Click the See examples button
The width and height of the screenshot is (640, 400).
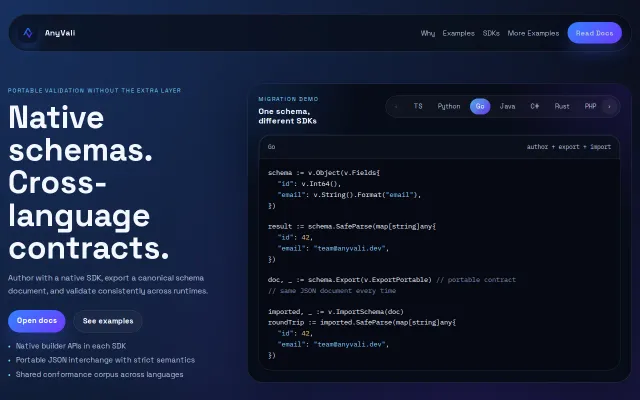(x=108, y=321)
